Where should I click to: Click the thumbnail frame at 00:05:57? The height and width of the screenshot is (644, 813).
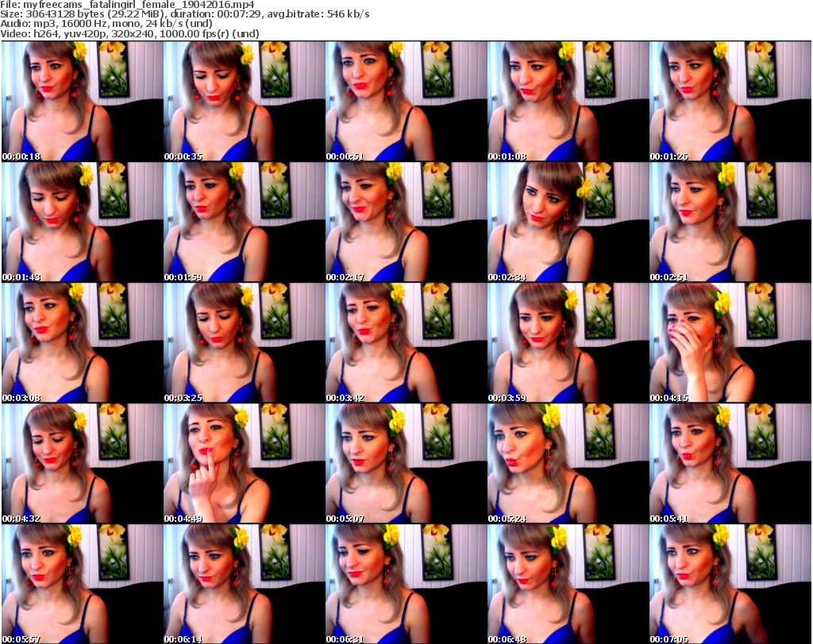(83, 584)
